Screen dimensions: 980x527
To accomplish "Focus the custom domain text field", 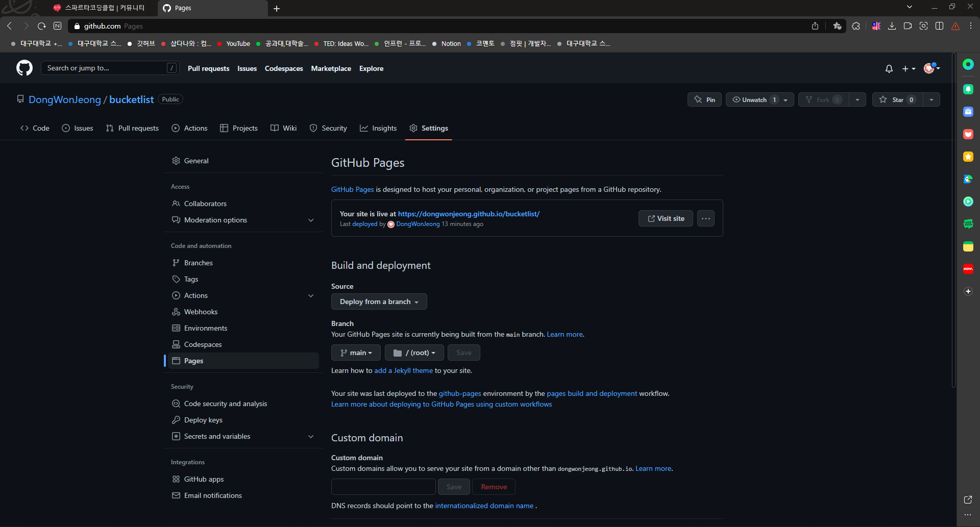I will point(383,487).
